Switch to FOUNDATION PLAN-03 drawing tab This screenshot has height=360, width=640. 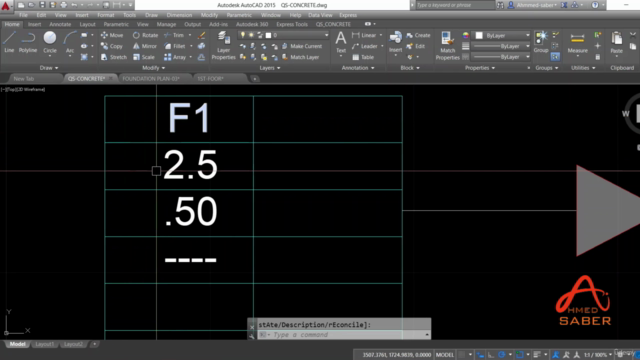click(151, 78)
